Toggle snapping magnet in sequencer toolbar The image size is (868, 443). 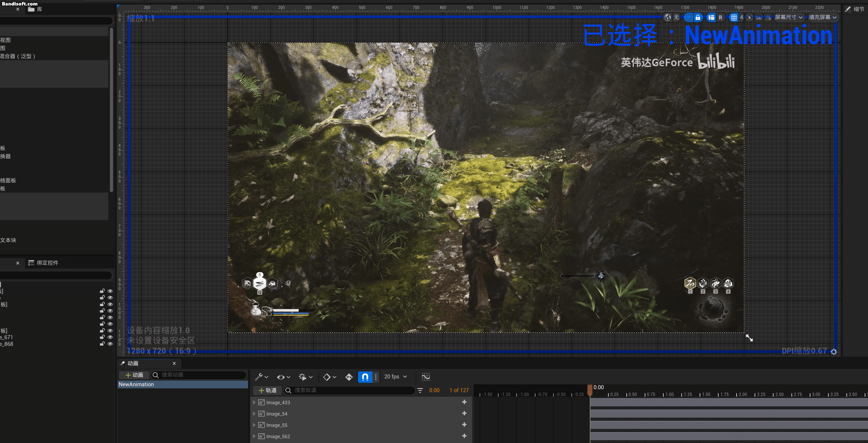(365, 377)
